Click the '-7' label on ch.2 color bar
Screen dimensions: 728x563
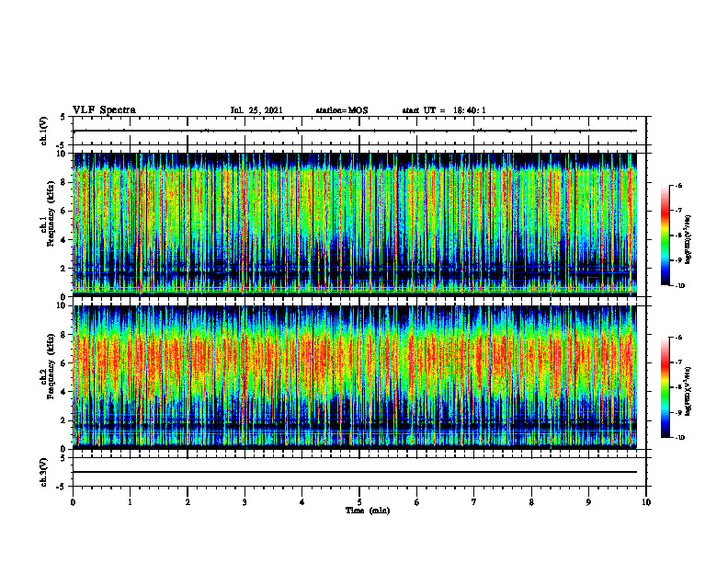pos(679,362)
